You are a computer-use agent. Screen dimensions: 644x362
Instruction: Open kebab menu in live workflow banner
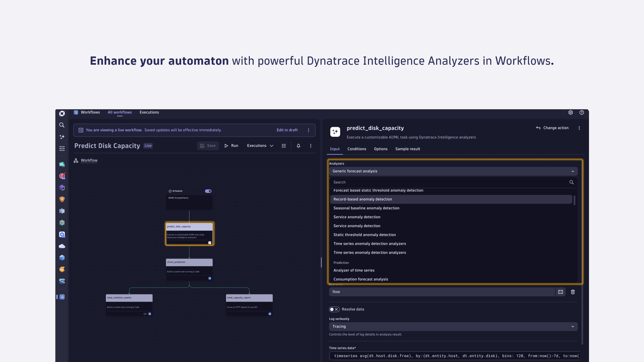pyautogui.click(x=309, y=130)
